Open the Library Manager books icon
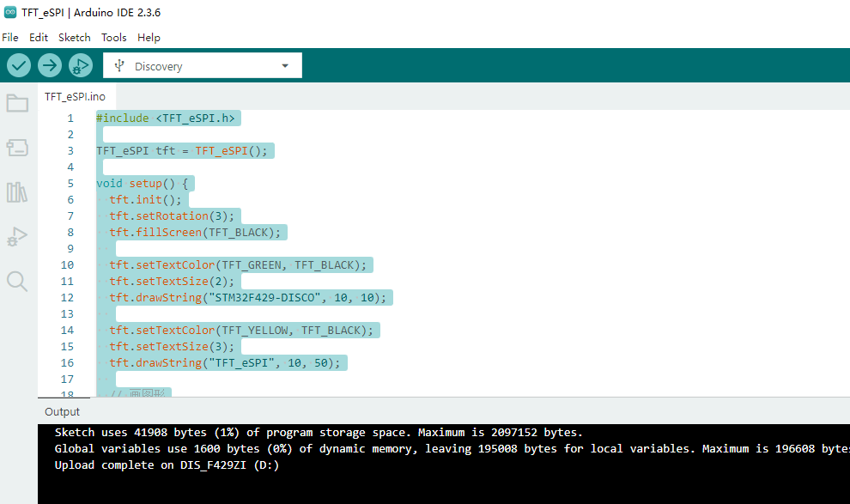850x504 pixels. [x=17, y=191]
